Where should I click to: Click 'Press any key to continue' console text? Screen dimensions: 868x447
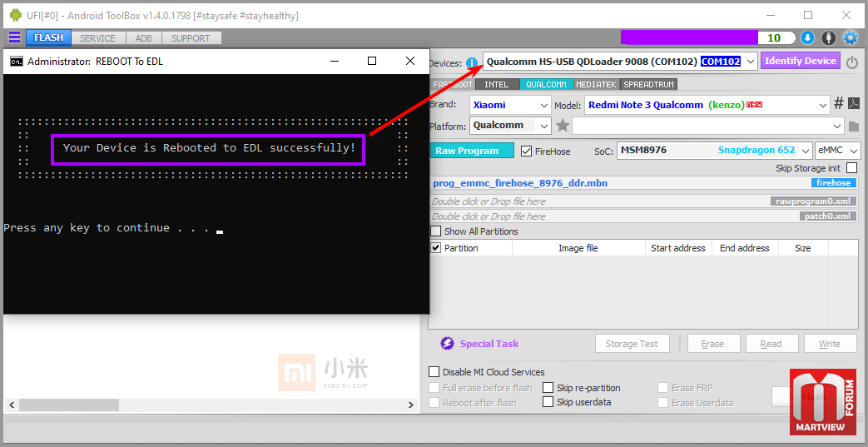click(x=107, y=227)
